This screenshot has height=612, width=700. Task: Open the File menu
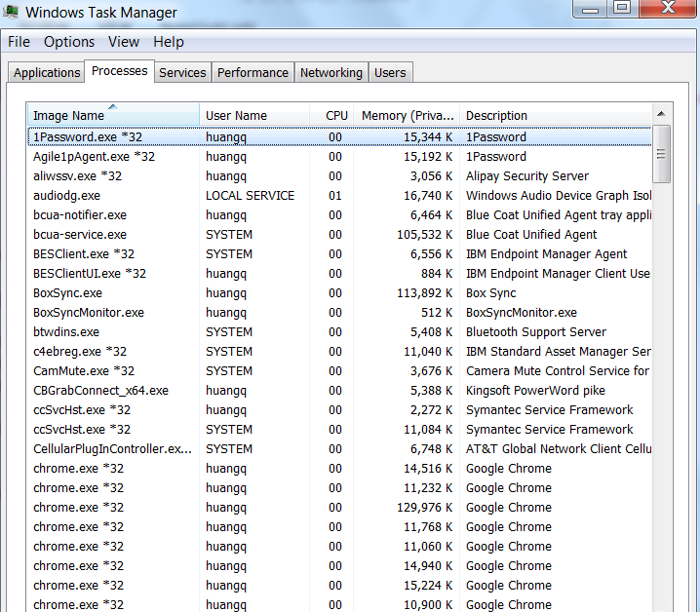coord(19,42)
